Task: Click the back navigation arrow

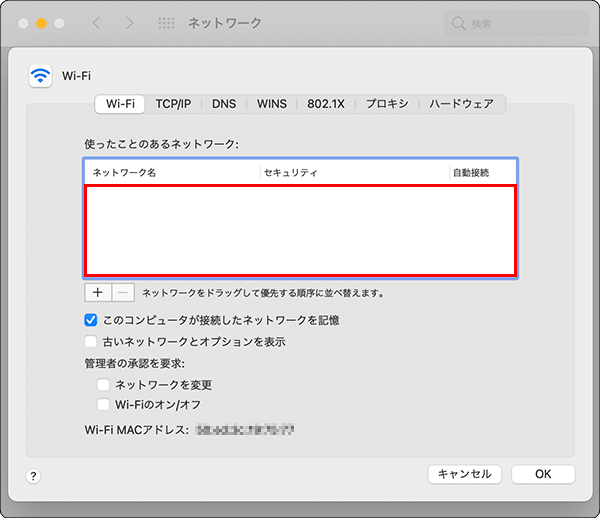Action: [x=96, y=22]
